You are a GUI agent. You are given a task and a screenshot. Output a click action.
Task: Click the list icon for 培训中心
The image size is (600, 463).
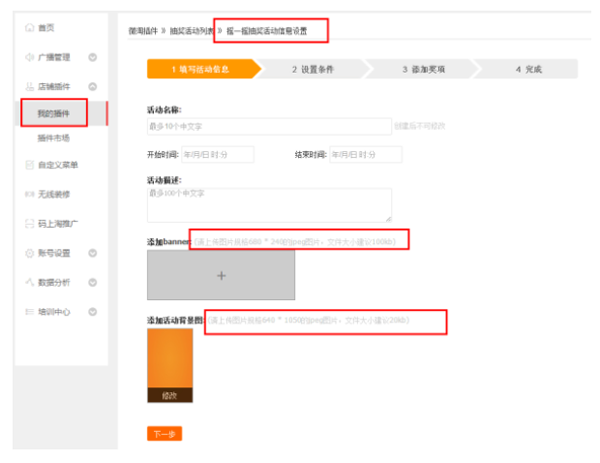(29, 311)
